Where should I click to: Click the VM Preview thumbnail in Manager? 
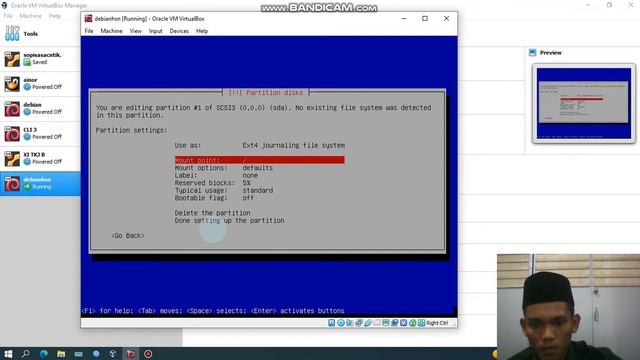(x=584, y=103)
